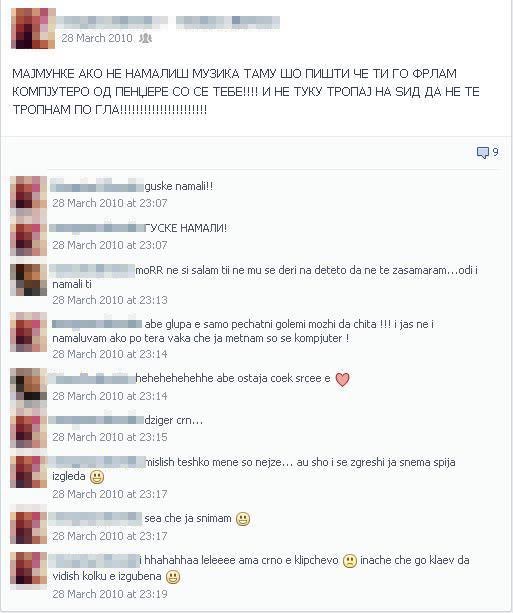The image size is (513, 613).
Task: Click the smiley after "sea che ja snimam"
Action: (x=243, y=519)
